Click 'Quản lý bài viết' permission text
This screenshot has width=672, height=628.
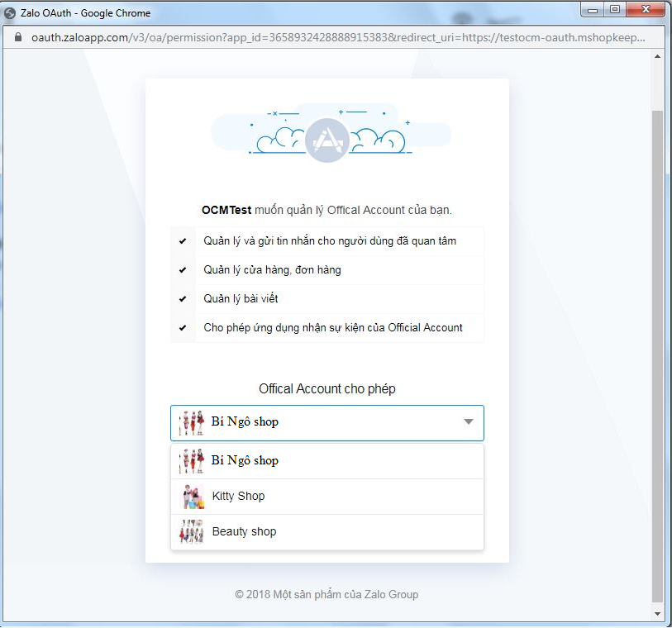pos(241,298)
